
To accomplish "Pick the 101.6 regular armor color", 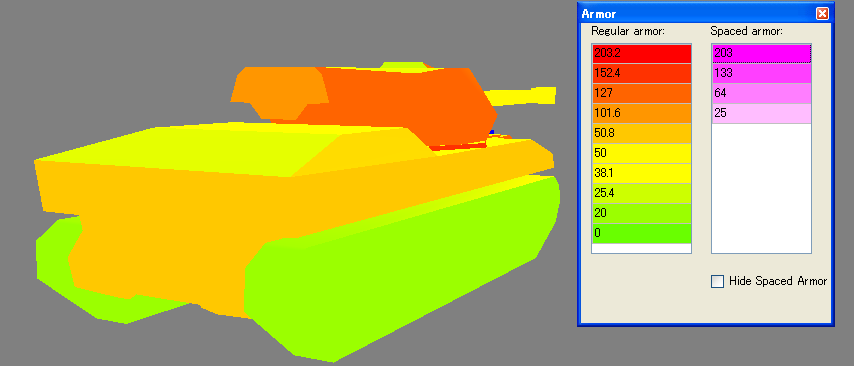I will point(642,113).
